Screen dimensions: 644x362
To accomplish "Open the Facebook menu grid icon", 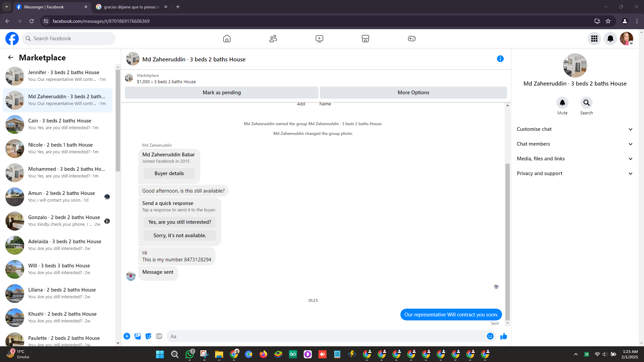I will pyautogui.click(x=594, y=39).
